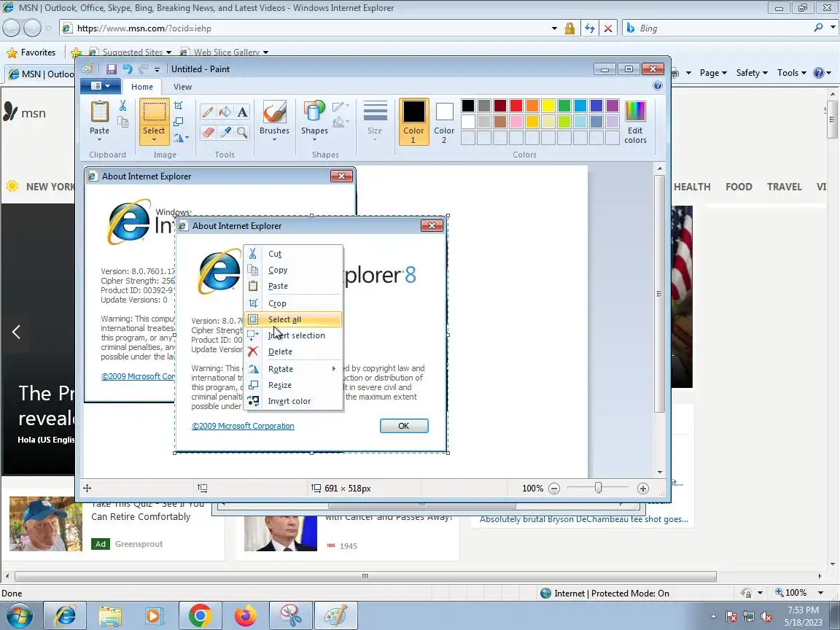Image resolution: width=840 pixels, height=630 pixels.
Task: Choose Delete from the context menu
Action: (293, 351)
